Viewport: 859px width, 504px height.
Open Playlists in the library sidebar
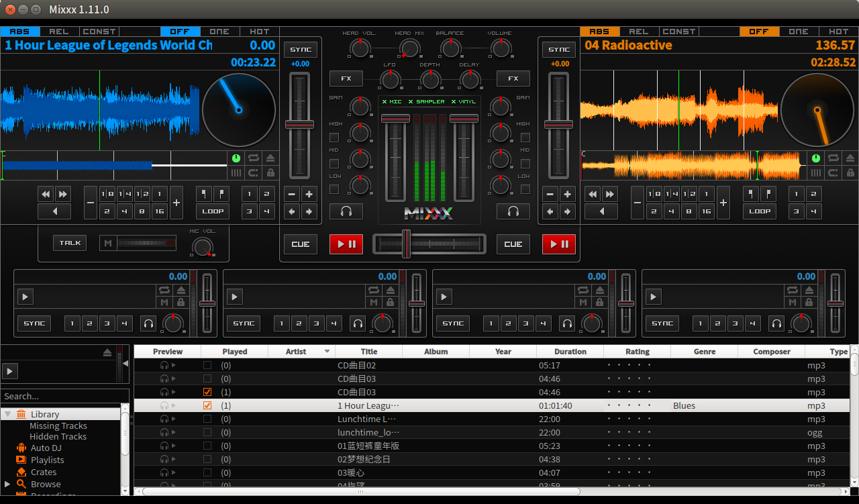(47, 460)
